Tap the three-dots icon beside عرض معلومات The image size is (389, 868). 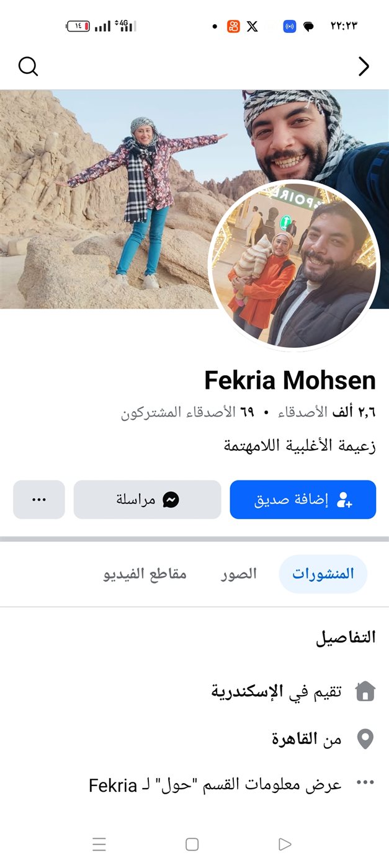[x=365, y=783]
